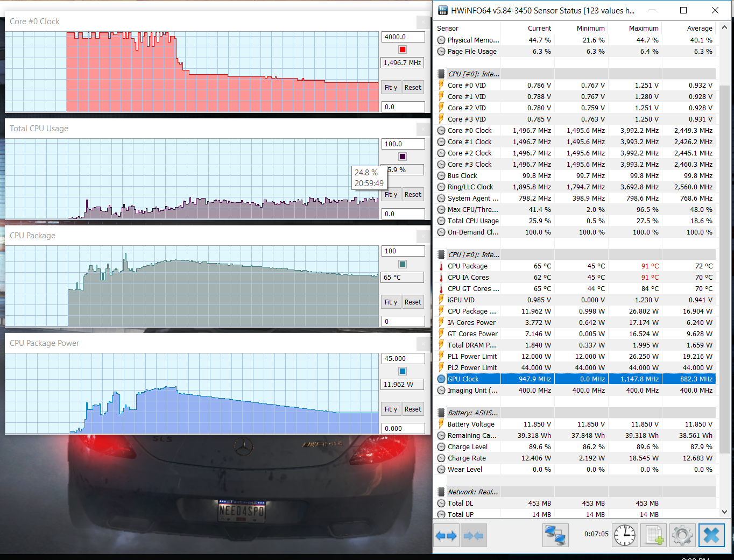Viewport: 734px width, 560px height.
Task: Click the red color swatch for Core #0 Clock
Action: (x=403, y=50)
